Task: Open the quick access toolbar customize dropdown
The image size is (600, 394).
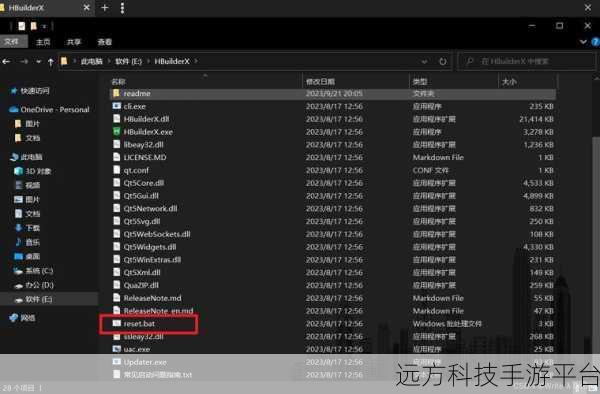Action: [x=44, y=26]
